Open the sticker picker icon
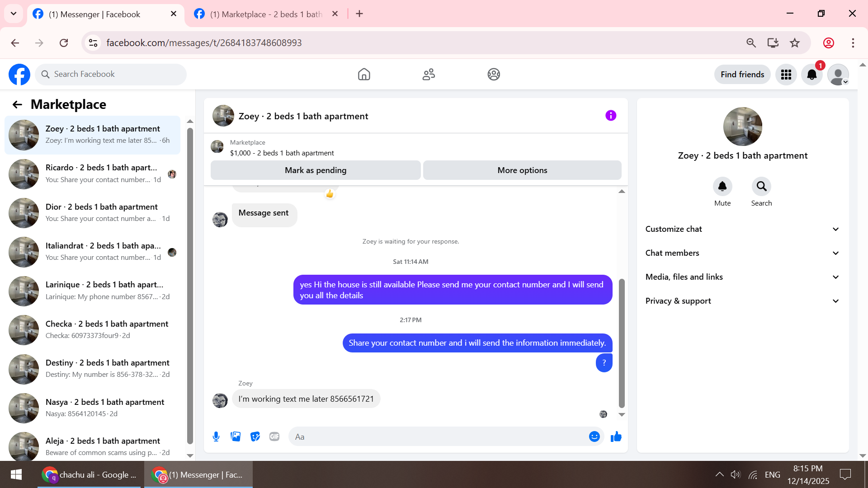Screen dimensions: 868x488 (x=255, y=436)
